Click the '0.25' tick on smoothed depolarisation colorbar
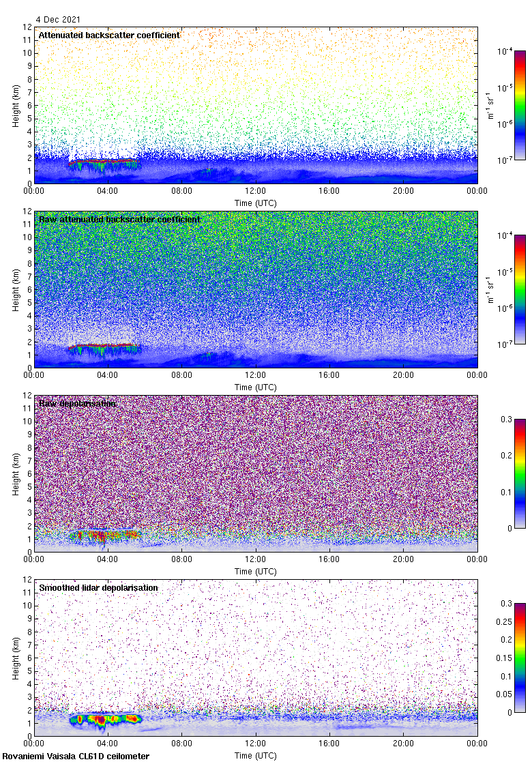Viewport: 532px width, 764px height. [x=504, y=621]
